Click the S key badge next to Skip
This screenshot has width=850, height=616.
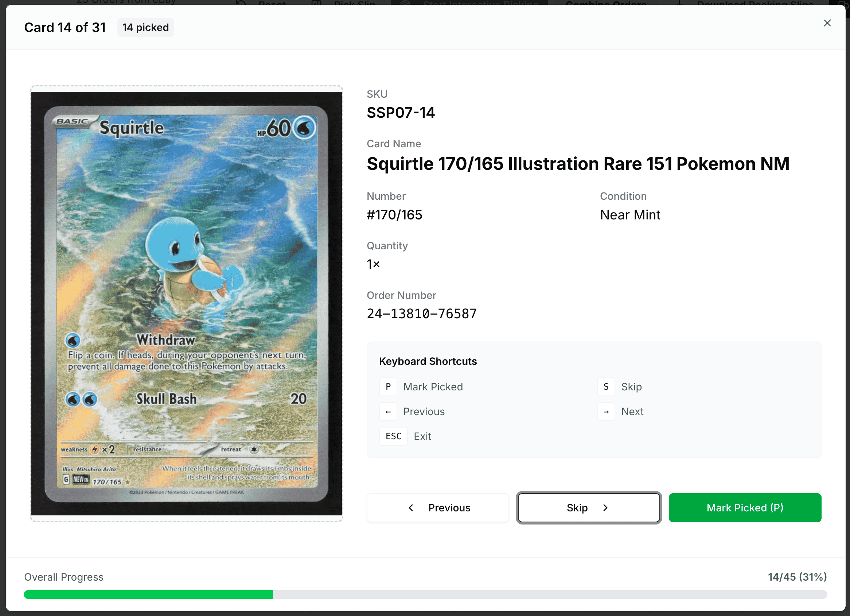[x=606, y=387]
